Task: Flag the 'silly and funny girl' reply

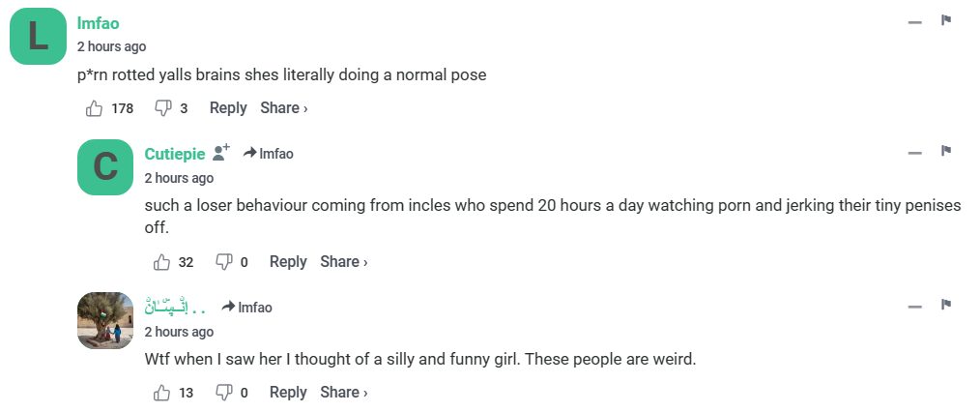Action: tap(947, 305)
